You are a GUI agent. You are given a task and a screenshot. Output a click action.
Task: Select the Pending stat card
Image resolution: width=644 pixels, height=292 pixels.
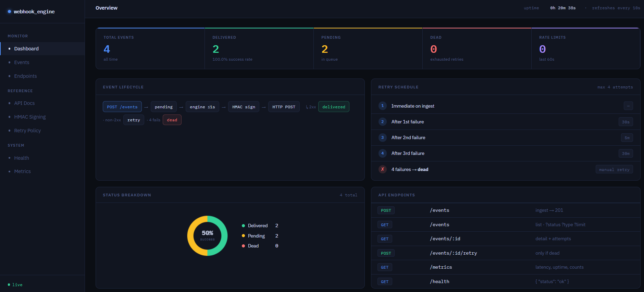coord(368,49)
